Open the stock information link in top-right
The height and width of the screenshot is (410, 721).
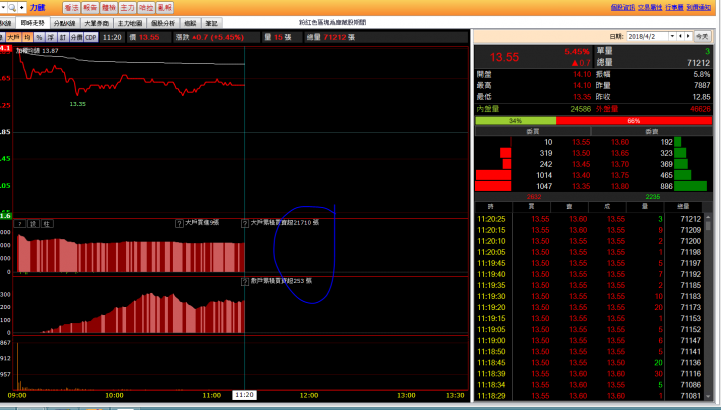[623, 7]
